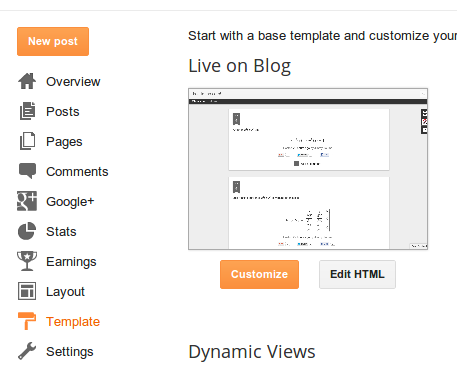Image resolution: width=457 pixels, height=372 pixels.
Task: Click the Edit HTML button
Action: (357, 274)
